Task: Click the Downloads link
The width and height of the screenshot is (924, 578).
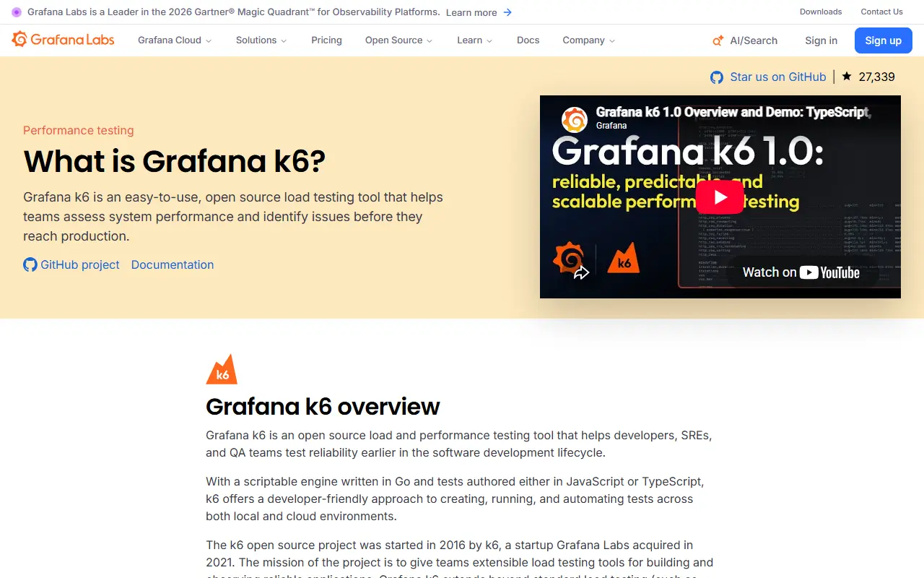Action: 821,12
